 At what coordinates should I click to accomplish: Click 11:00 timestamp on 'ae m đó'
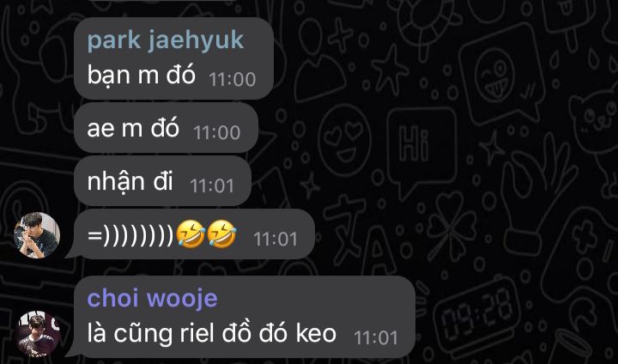[217, 132]
